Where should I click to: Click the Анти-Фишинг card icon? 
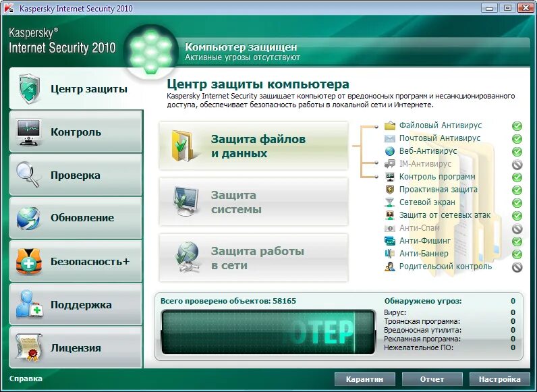click(x=390, y=241)
